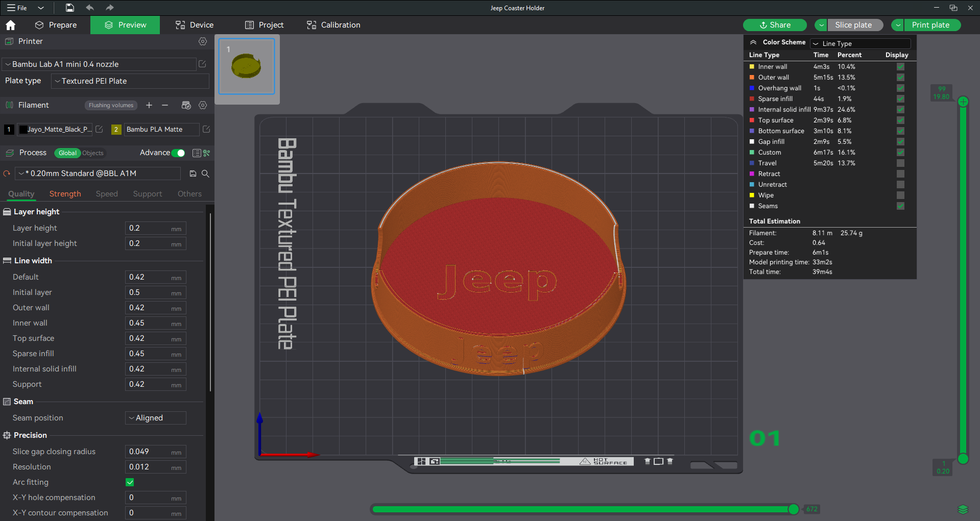Viewport: 980px width, 521px height.
Task: Open printer settings gear icon
Action: (x=203, y=41)
